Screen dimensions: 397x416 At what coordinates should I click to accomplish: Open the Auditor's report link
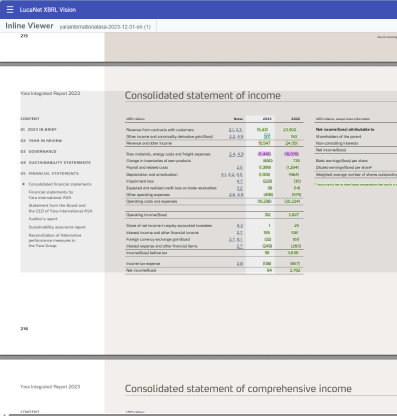43,219
